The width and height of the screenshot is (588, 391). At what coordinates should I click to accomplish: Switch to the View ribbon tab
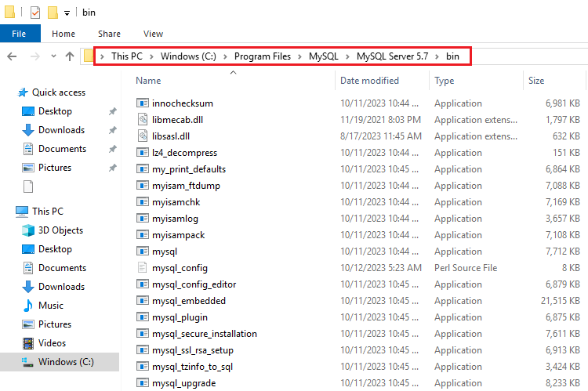[x=153, y=34]
